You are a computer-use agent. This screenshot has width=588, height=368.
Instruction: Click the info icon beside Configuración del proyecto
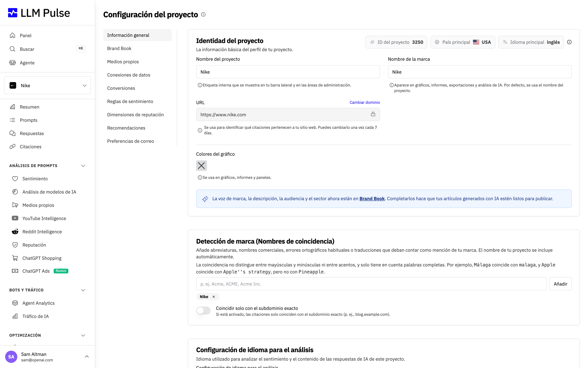(203, 15)
